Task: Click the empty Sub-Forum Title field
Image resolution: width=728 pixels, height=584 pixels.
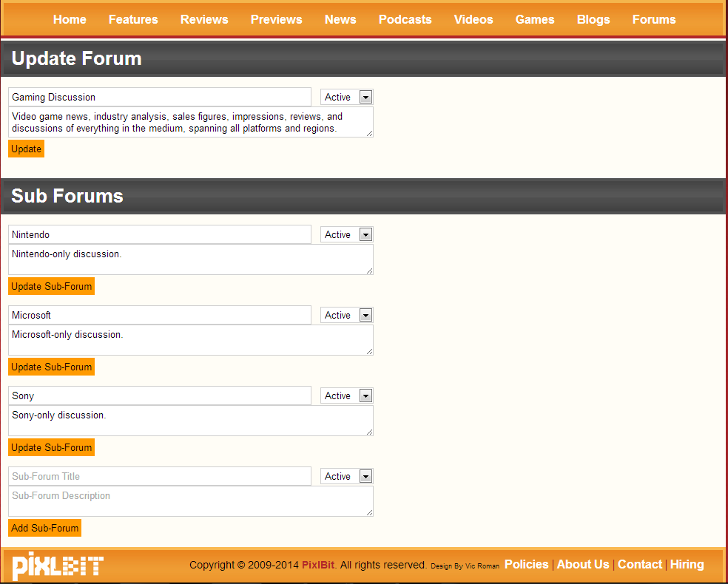Action: 160,476
